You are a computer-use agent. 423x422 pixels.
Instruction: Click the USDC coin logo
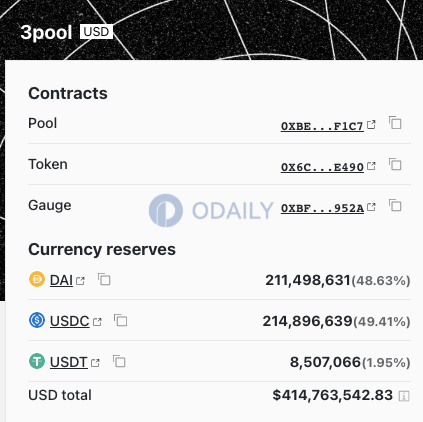[x=37, y=320]
